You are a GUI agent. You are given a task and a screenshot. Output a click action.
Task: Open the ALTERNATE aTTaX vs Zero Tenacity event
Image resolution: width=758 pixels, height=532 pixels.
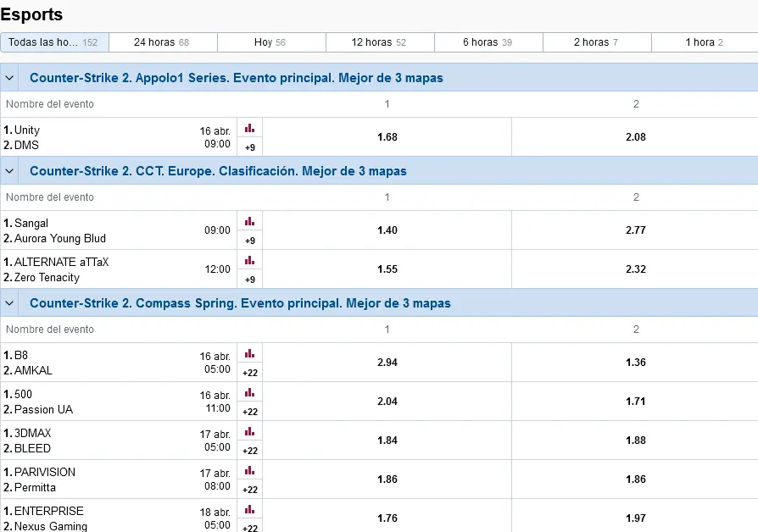pyautogui.click(x=119, y=269)
